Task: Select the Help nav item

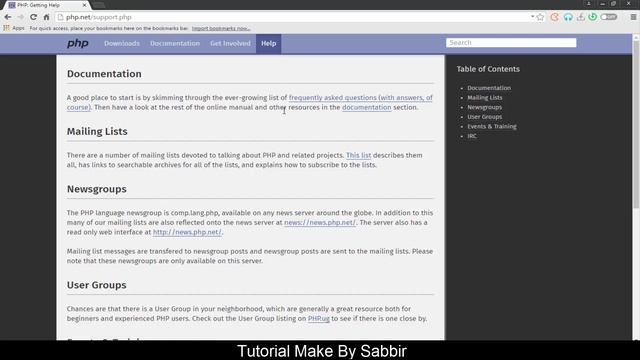Action: 269,43
